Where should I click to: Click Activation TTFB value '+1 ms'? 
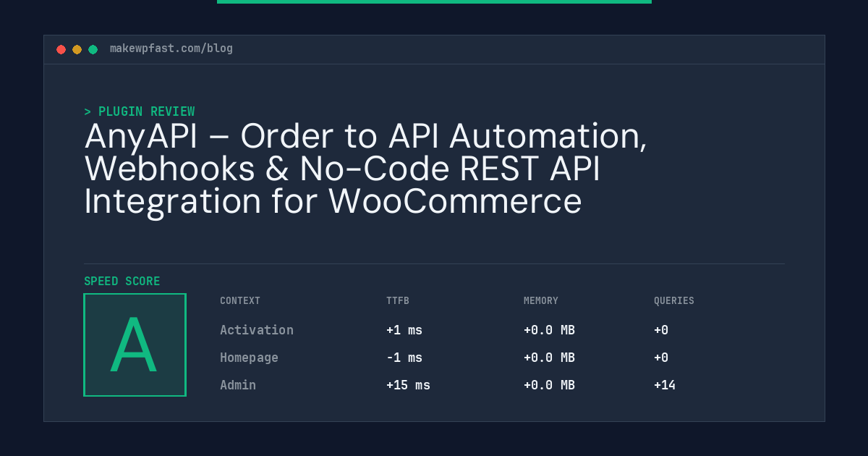404,330
